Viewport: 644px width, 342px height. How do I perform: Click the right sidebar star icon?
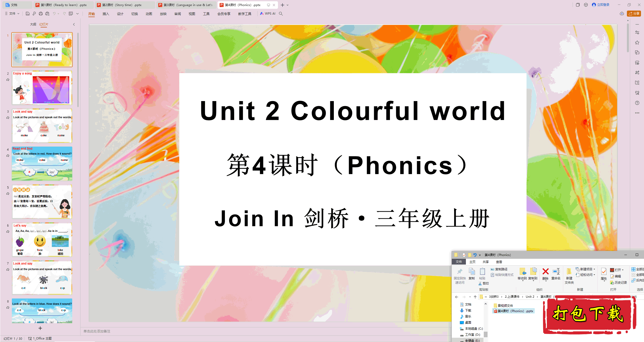pyautogui.click(x=637, y=42)
